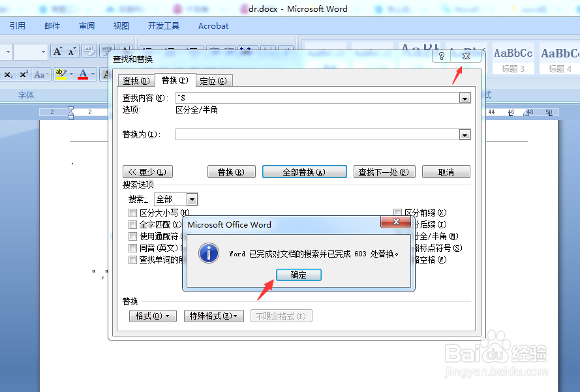Open the 邮件 ribbon tab
580x392 pixels.
(x=52, y=26)
